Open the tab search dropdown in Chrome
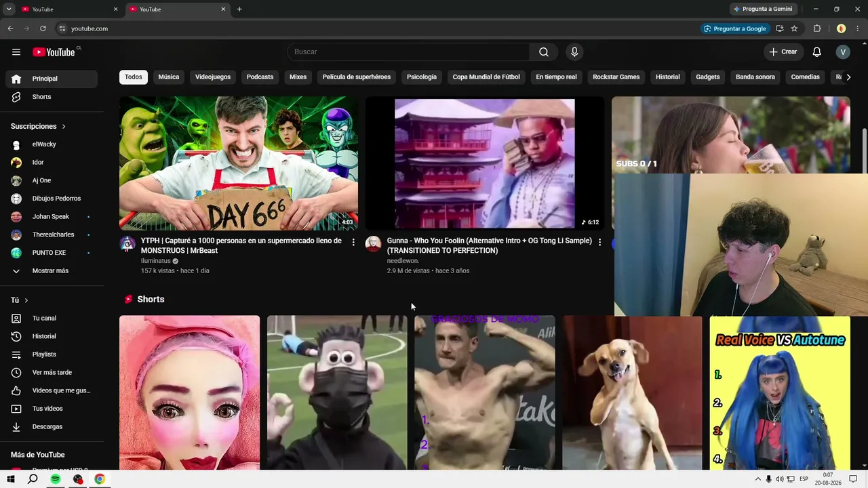Viewport: 868px width, 488px height. point(9,9)
